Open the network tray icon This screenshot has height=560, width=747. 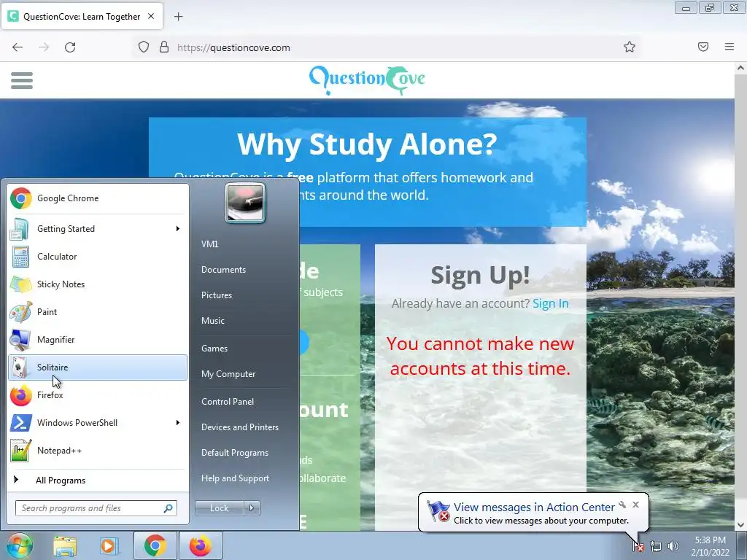656,546
